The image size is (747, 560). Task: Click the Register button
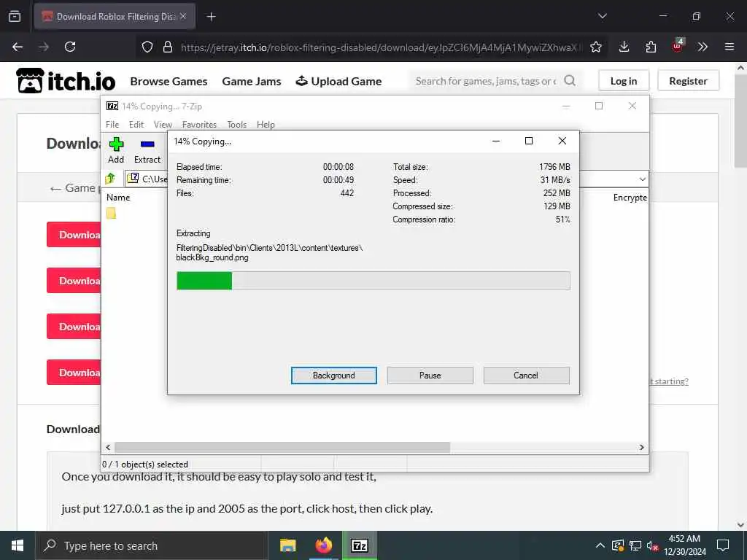pos(688,80)
